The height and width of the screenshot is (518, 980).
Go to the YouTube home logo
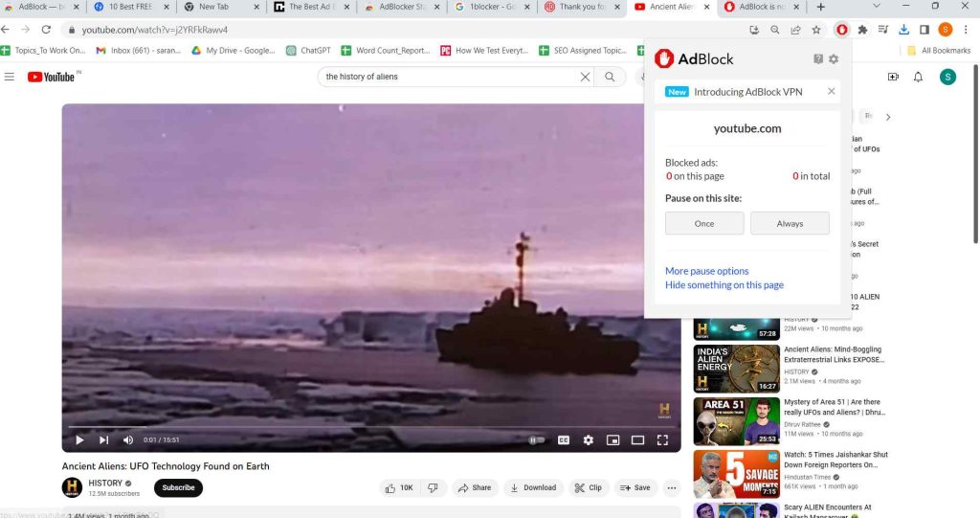[x=54, y=77]
